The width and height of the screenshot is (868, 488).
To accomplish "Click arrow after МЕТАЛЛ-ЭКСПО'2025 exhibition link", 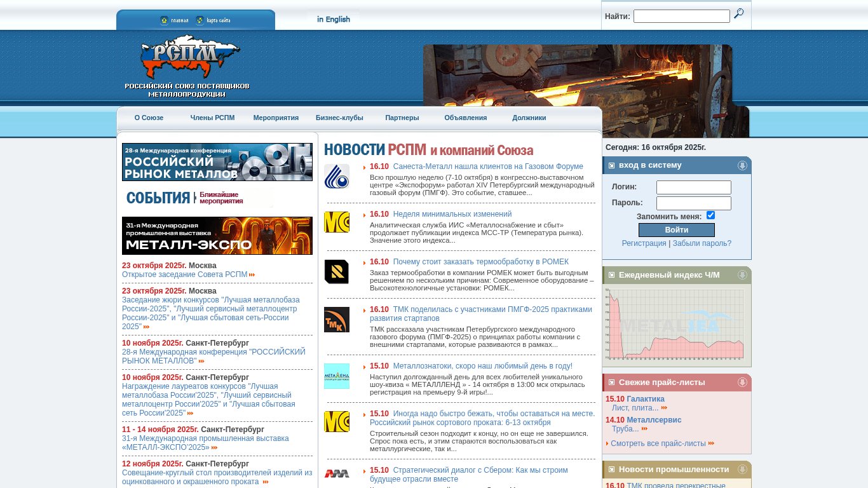I will pyautogui.click(x=215, y=448).
